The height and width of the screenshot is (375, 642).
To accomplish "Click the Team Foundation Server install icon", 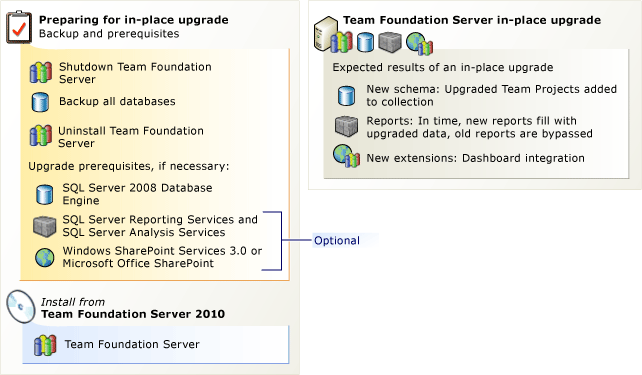I will tap(45, 345).
